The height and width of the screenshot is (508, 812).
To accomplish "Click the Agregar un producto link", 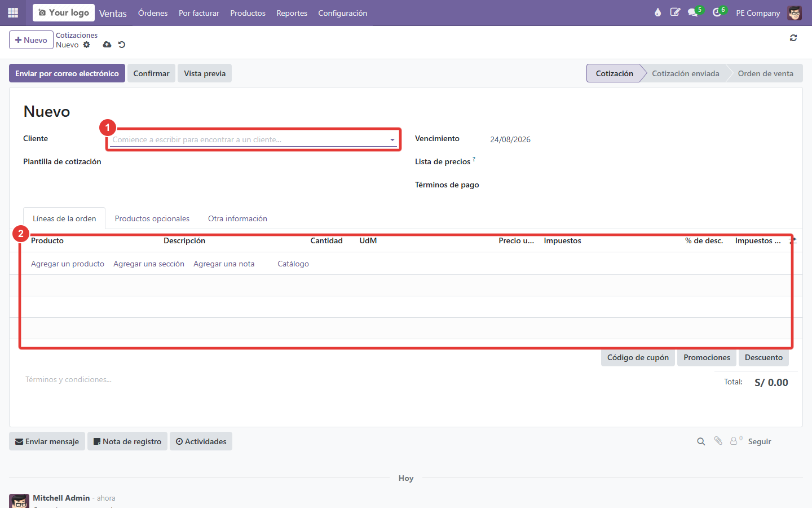I will [x=68, y=264].
